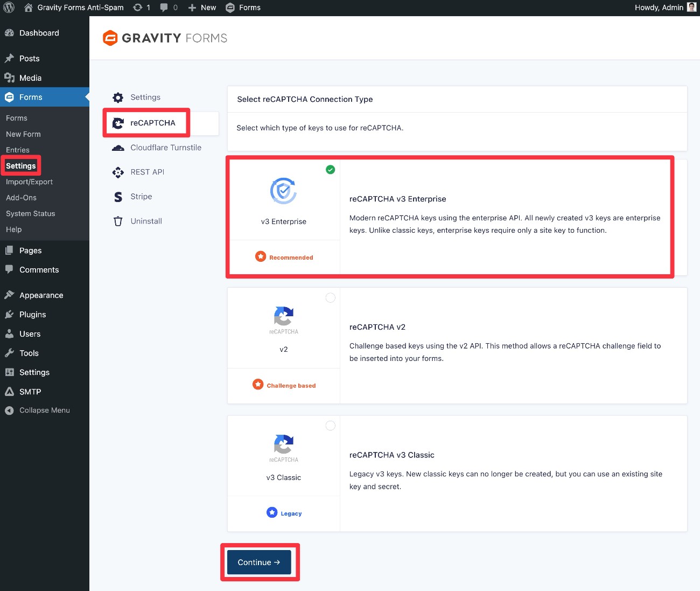The height and width of the screenshot is (591, 700).
Task: Open the New content menu in admin bar
Action: [x=202, y=8]
